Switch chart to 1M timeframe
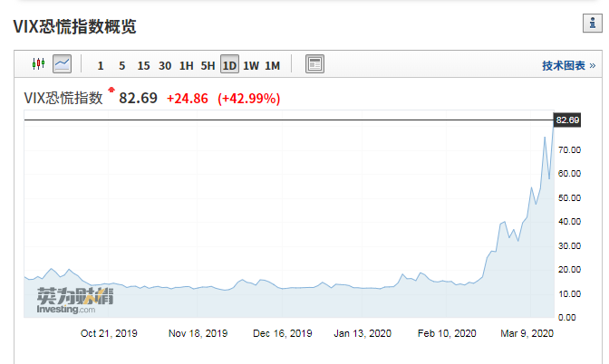 tap(272, 65)
